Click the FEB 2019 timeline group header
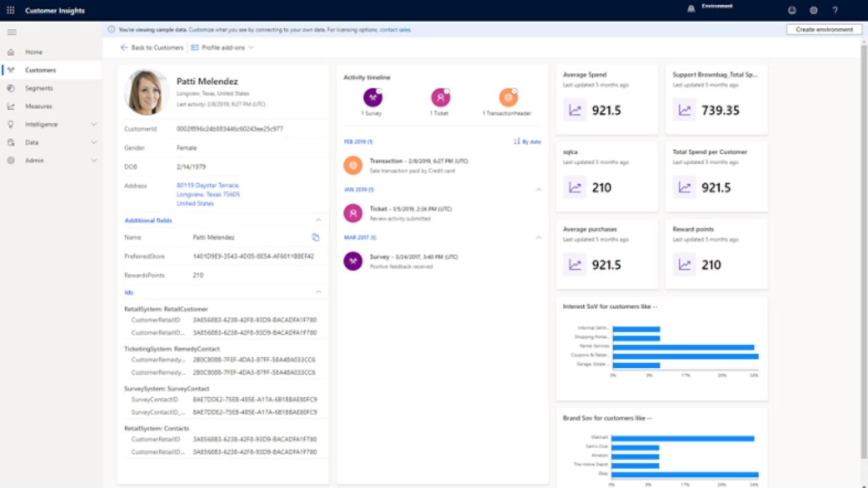Viewport: 868px width, 488px height. click(359, 142)
